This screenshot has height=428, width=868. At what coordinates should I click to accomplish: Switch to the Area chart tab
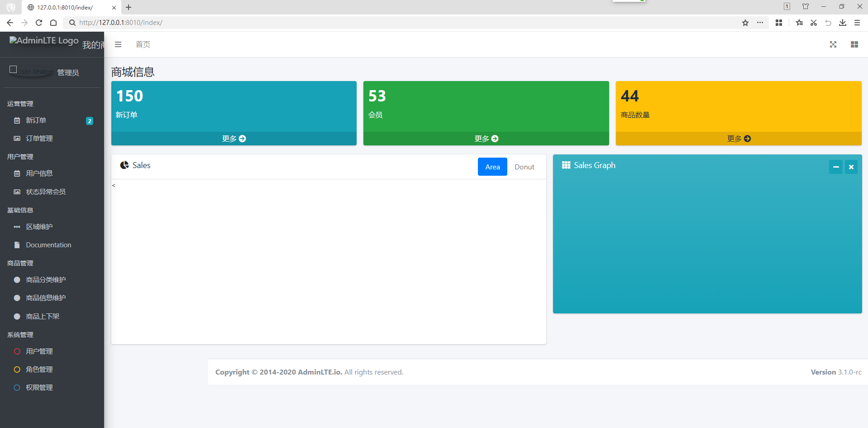[492, 167]
